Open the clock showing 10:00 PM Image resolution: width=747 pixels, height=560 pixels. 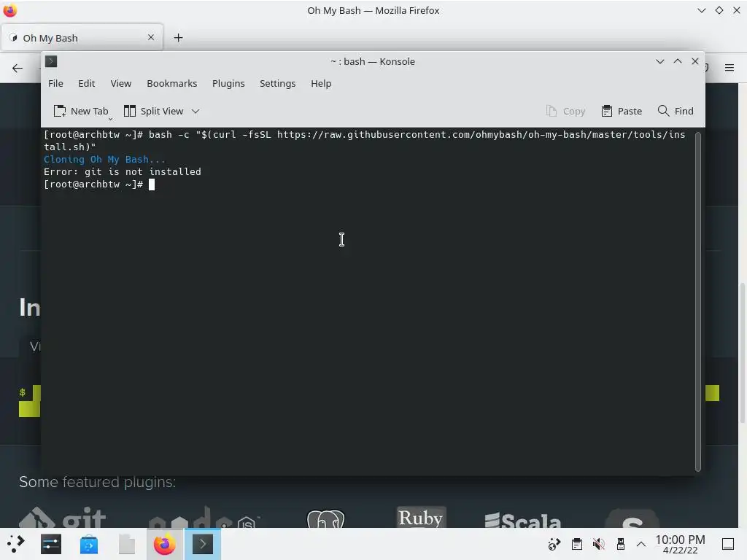(680, 544)
